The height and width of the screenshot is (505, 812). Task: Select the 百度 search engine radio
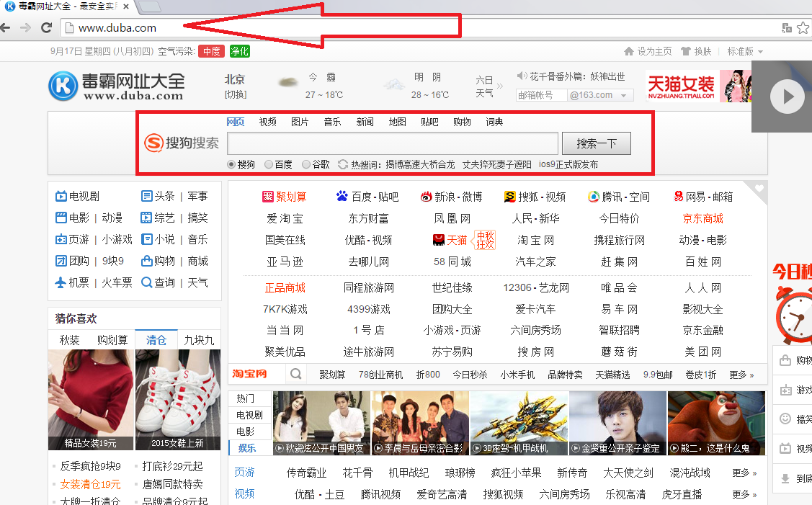[x=268, y=165]
